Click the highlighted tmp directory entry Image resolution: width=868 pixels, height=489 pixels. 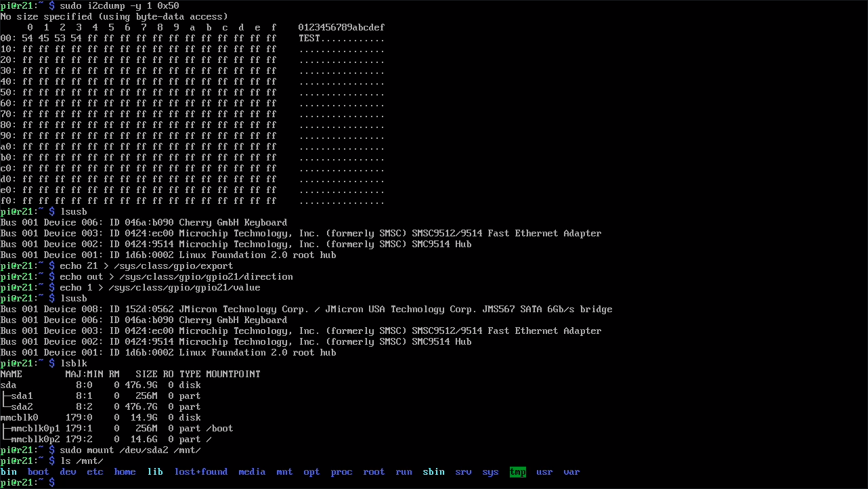(x=517, y=472)
